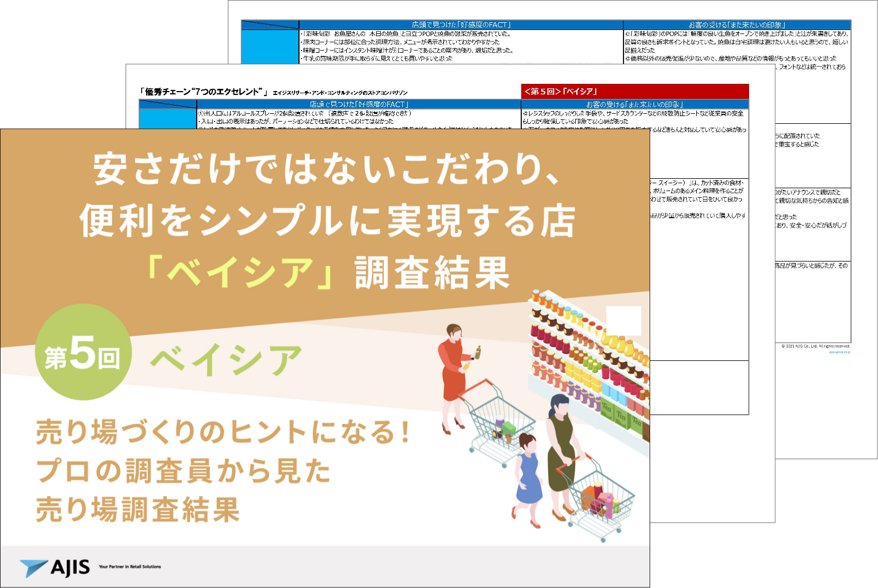The image size is (878, 588).
Task: Click the middle page header 店頭で見つけた「好感度のFACT」
Action: pos(359,104)
